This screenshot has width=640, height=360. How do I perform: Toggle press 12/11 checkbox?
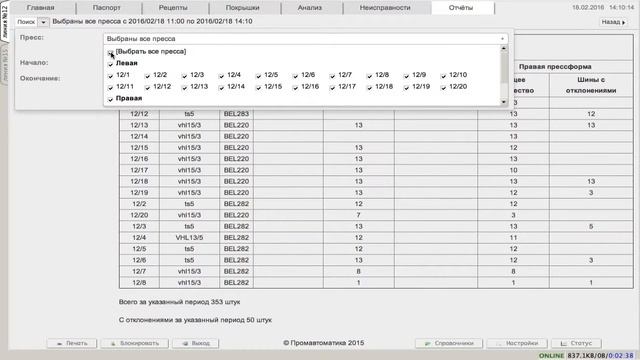(111, 88)
